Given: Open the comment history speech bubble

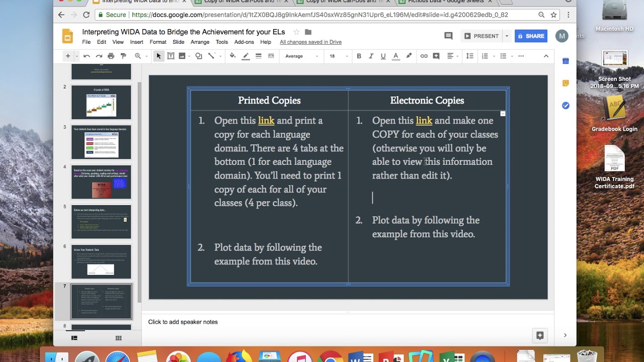Looking at the screenshot, I should pyautogui.click(x=448, y=36).
